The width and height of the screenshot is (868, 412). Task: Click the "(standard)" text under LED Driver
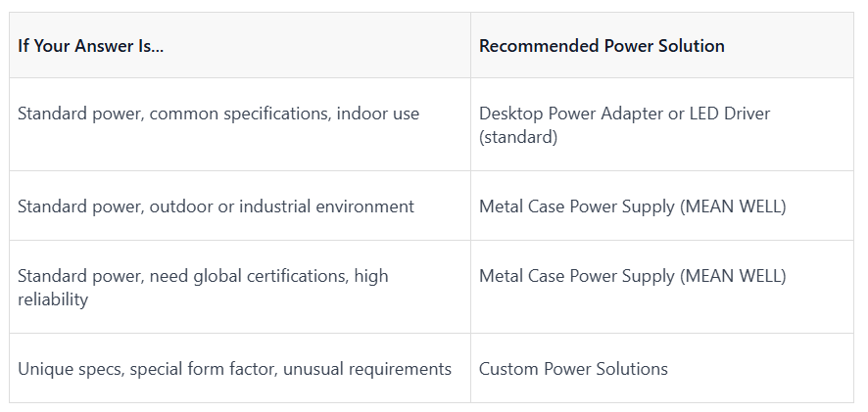click(518, 137)
